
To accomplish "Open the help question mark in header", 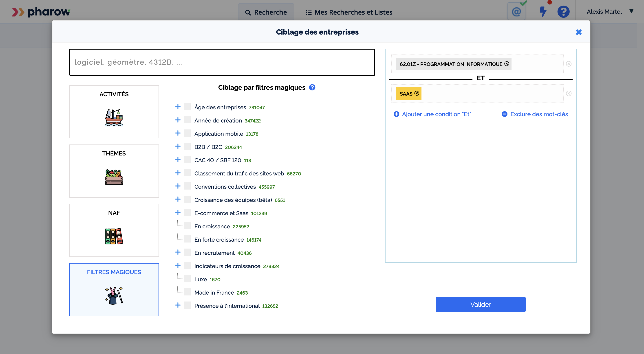I will tap(563, 12).
